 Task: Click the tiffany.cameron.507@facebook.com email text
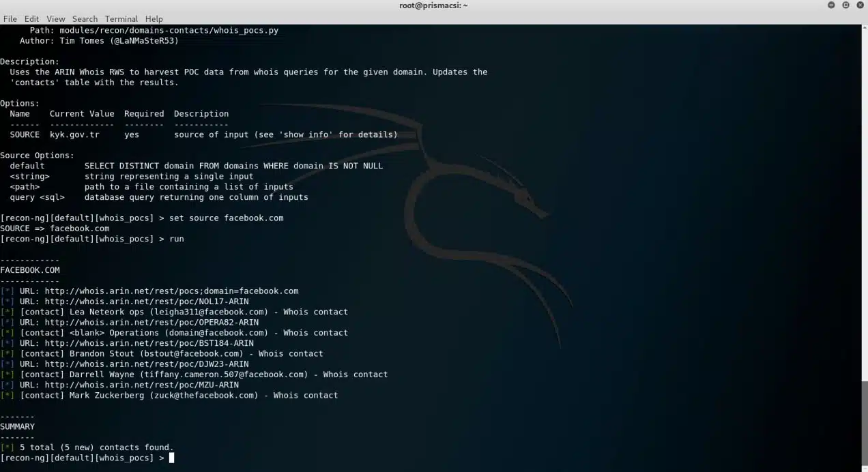pyautogui.click(x=224, y=374)
